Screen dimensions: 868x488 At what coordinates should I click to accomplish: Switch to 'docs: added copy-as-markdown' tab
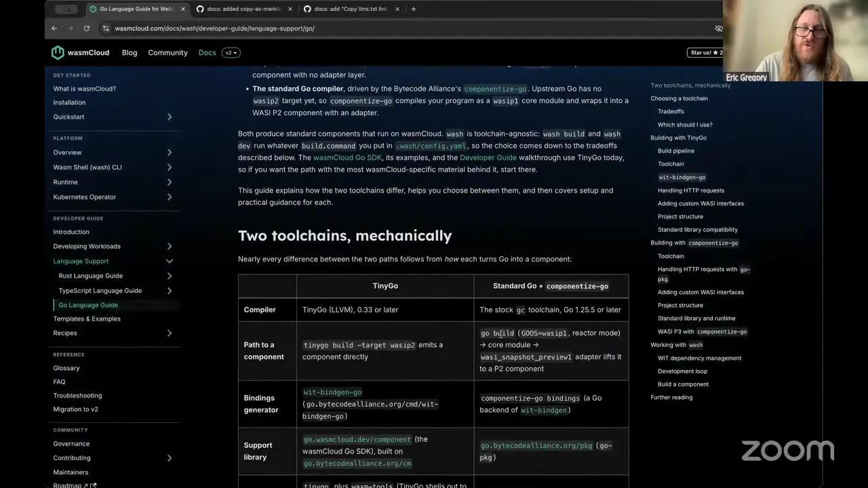point(245,9)
